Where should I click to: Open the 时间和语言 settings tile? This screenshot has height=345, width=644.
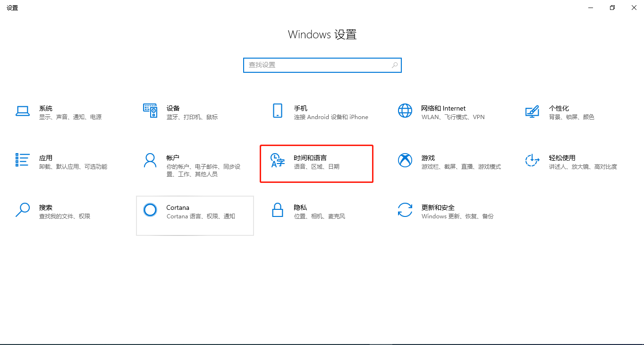pyautogui.click(x=316, y=163)
